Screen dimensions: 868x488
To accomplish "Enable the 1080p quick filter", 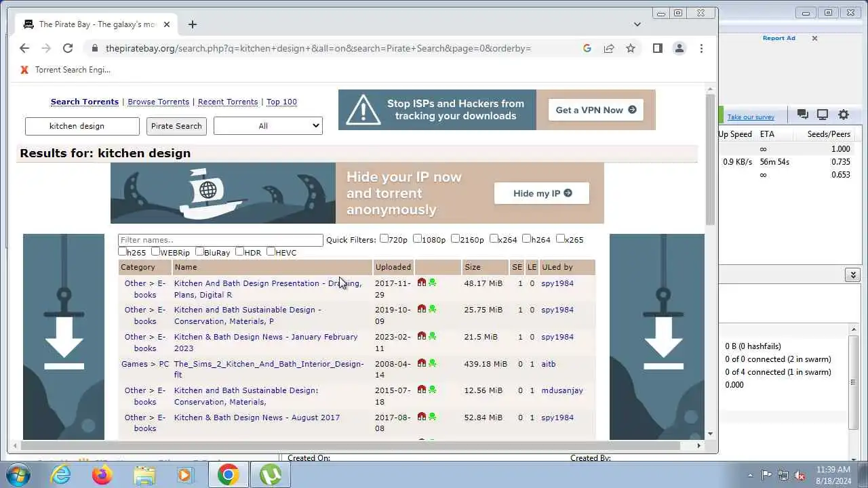I will pyautogui.click(x=418, y=239).
